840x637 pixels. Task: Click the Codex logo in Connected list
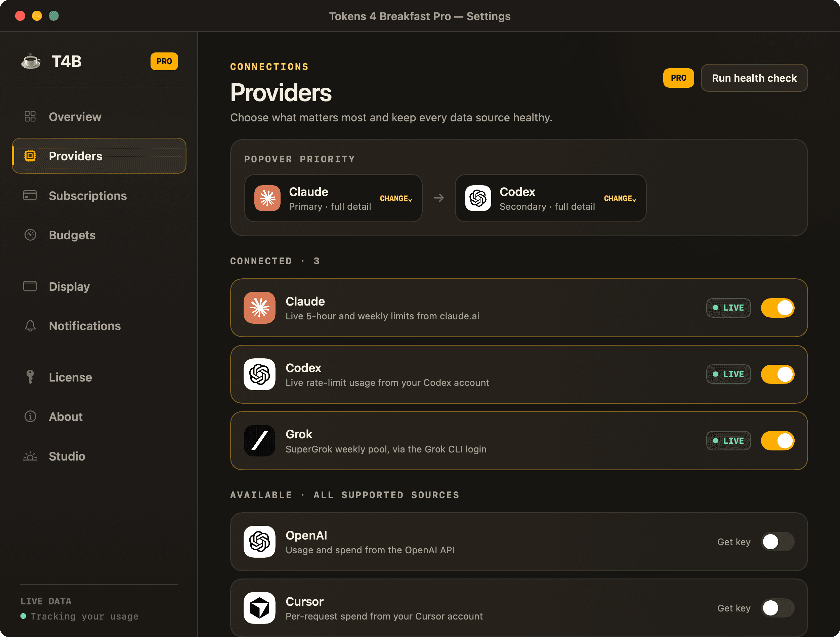point(259,374)
